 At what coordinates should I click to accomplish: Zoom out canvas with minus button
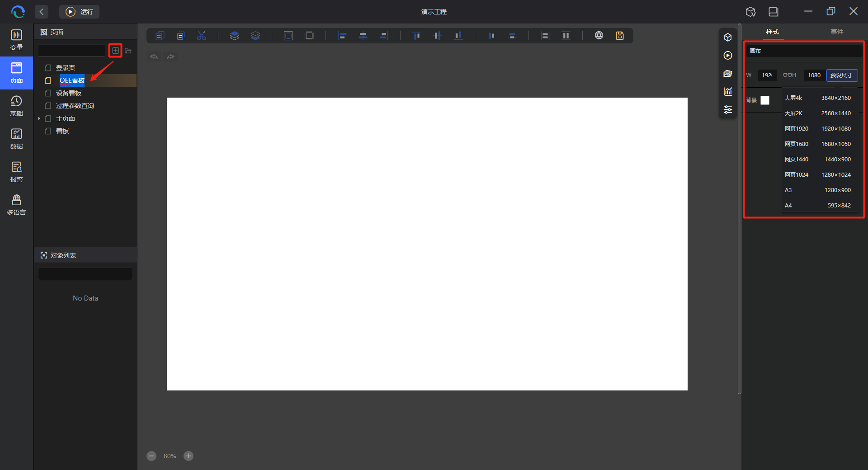pos(151,456)
